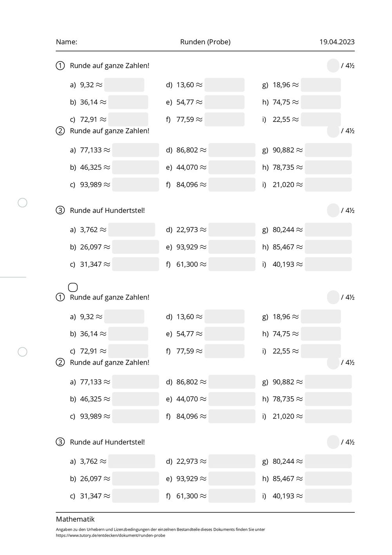Click answer box for lower 40,193 ≈
Viewport: 392px width, 555px height.
tap(328, 496)
